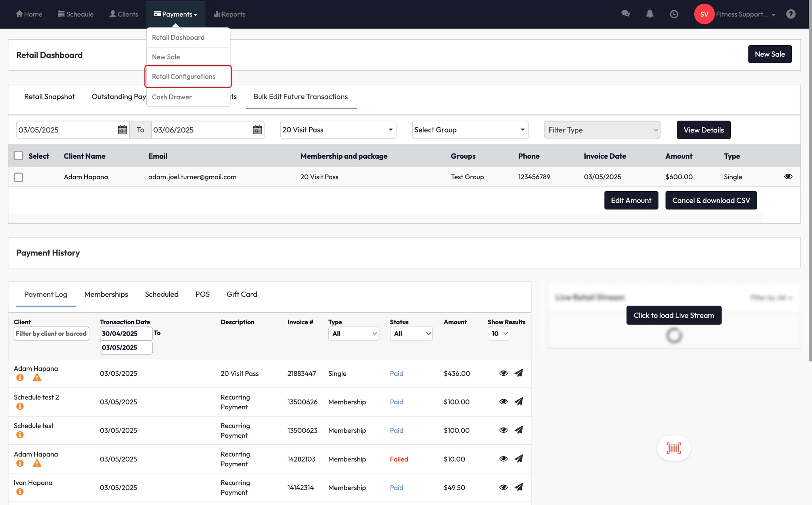The width and height of the screenshot is (812, 505).
Task: Click the client or barcode filter field
Action: coord(51,334)
